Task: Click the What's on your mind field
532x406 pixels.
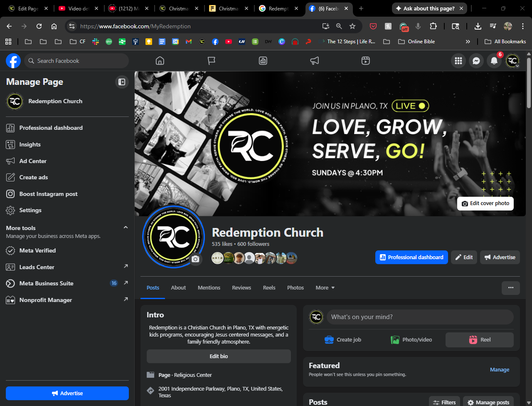Action: (420, 317)
